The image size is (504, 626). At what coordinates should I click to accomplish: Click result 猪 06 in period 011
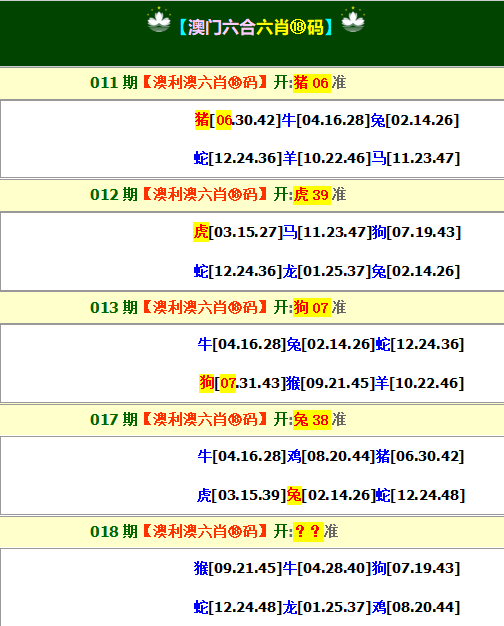[x=312, y=83]
